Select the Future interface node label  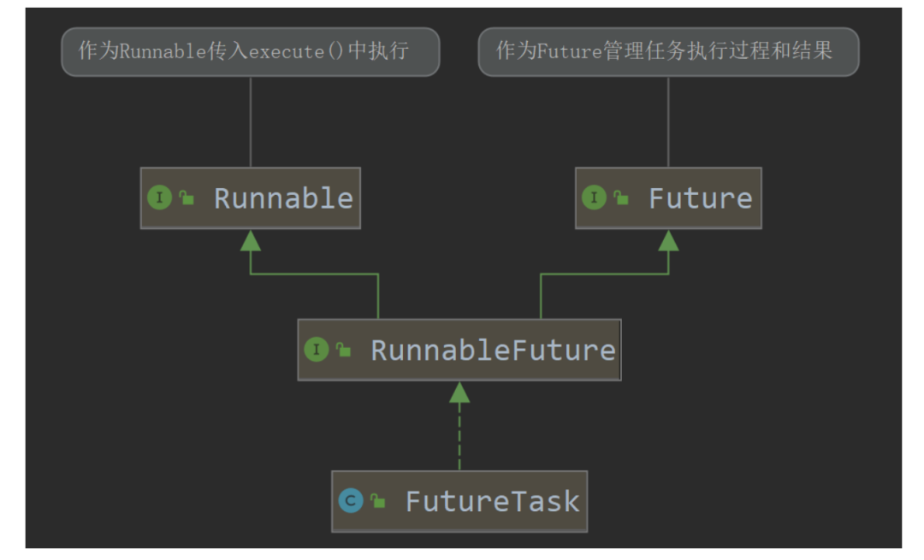700,198
